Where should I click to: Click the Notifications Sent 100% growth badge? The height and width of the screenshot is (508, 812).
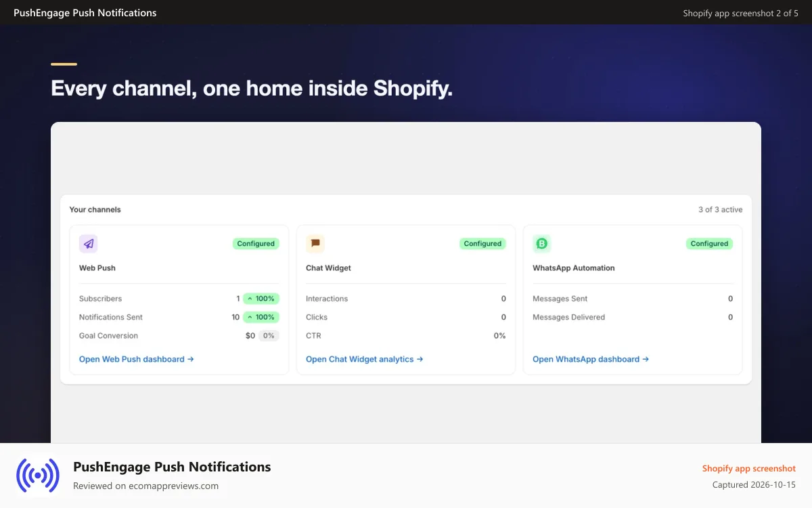261,317
